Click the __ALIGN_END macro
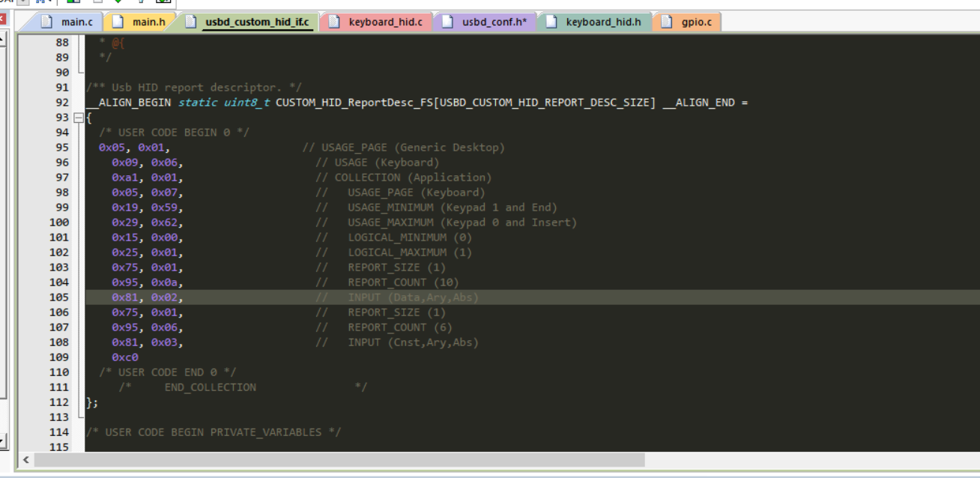Screen dimensions: 980x478 pyautogui.click(x=699, y=103)
